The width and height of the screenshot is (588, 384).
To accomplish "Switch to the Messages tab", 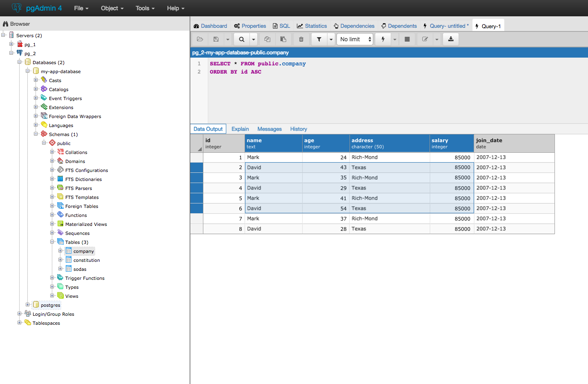I will (269, 129).
